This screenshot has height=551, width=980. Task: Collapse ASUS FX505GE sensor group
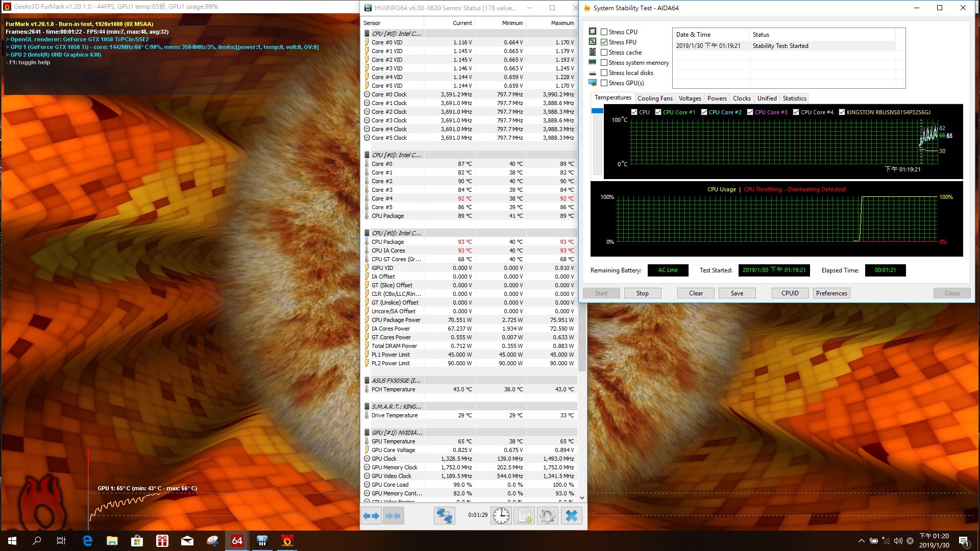(x=367, y=381)
